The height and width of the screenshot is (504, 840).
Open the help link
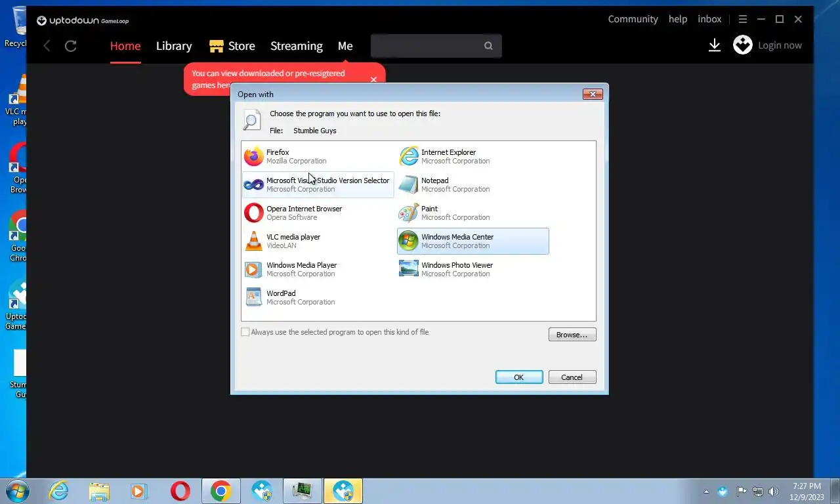678,19
